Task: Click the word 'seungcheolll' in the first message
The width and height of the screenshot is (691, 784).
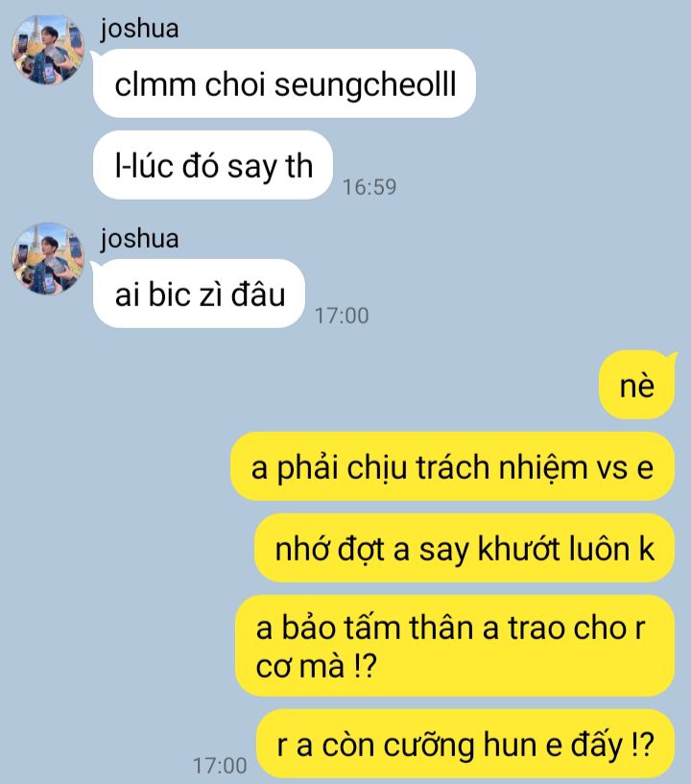Action: [x=366, y=84]
